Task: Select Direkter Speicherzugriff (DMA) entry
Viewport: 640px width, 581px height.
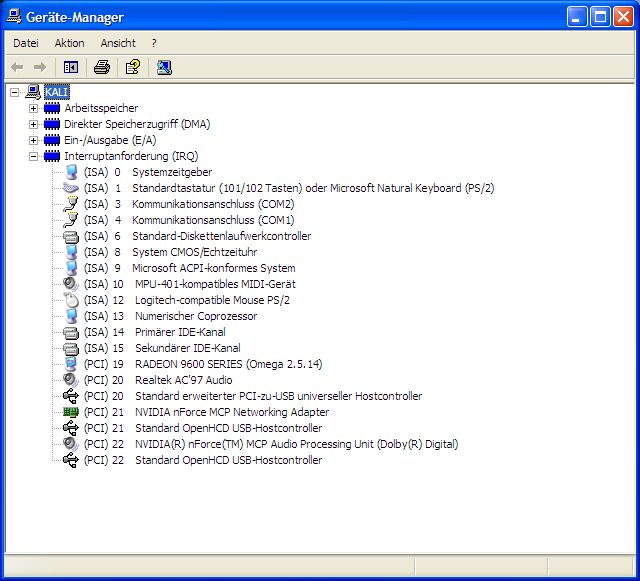Action: click(137, 124)
